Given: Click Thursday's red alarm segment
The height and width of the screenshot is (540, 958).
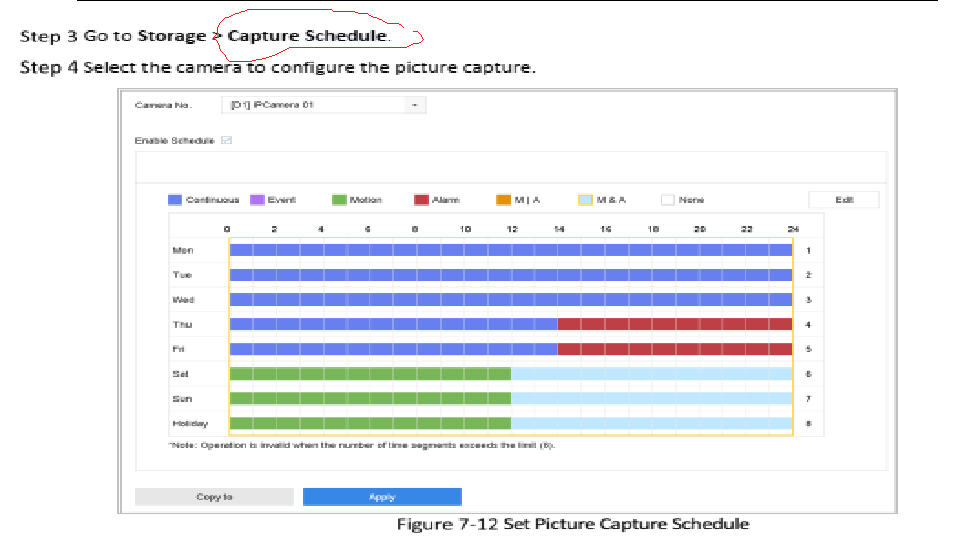Looking at the screenshot, I should click(675, 324).
